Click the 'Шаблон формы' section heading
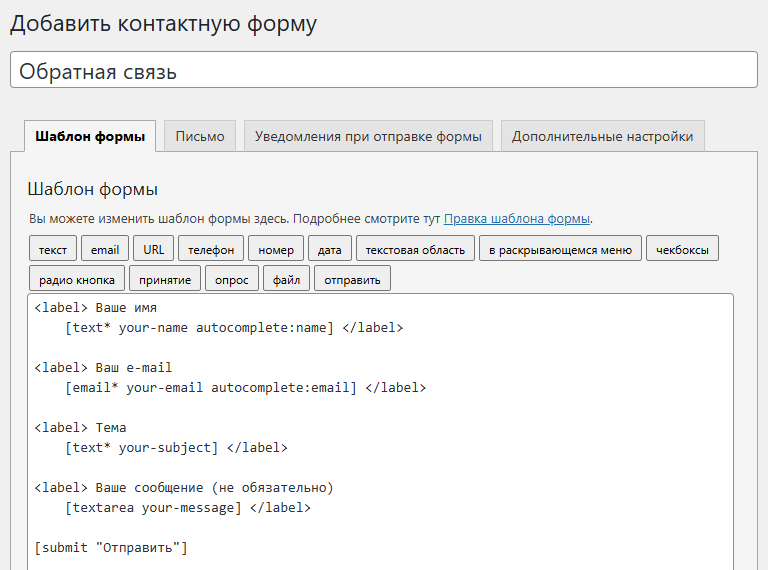This screenshot has height=570, width=768. (93, 189)
